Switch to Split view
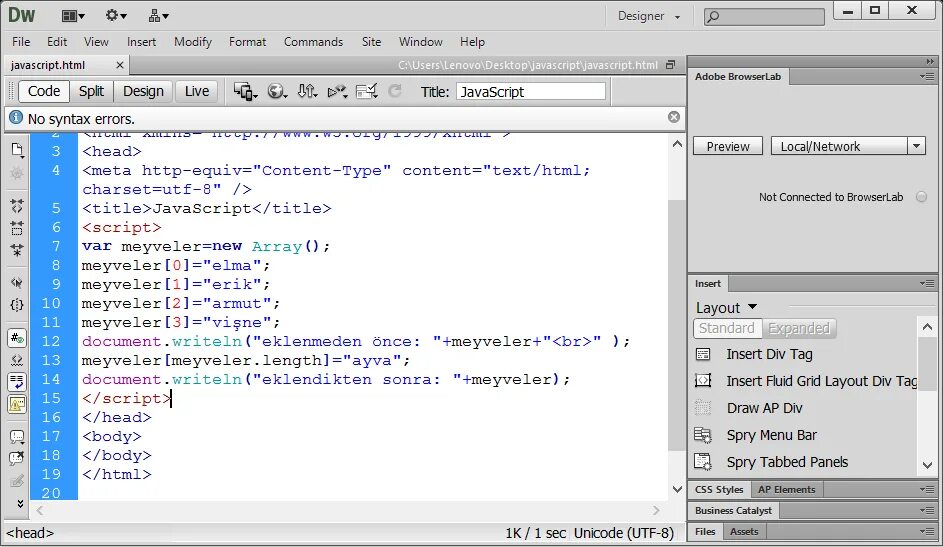This screenshot has width=943, height=547. coord(91,91)
